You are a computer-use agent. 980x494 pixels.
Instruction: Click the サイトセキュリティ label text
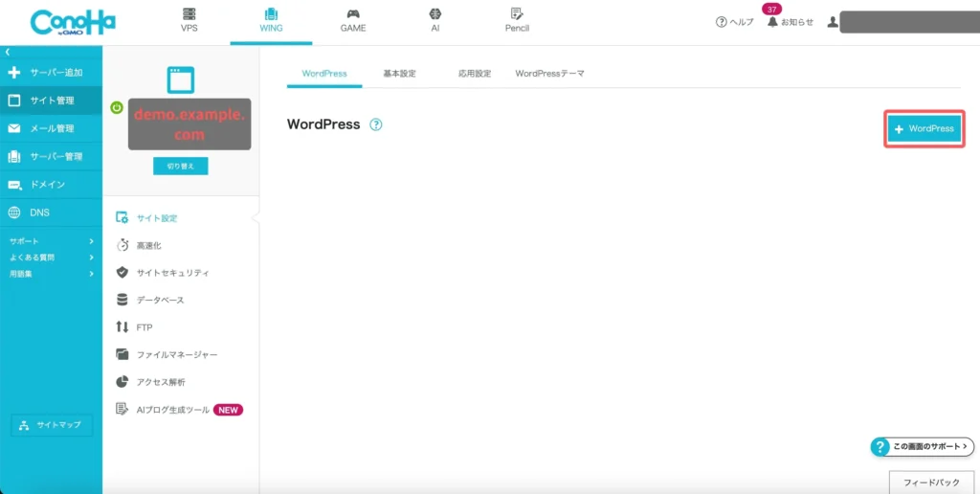173,273
